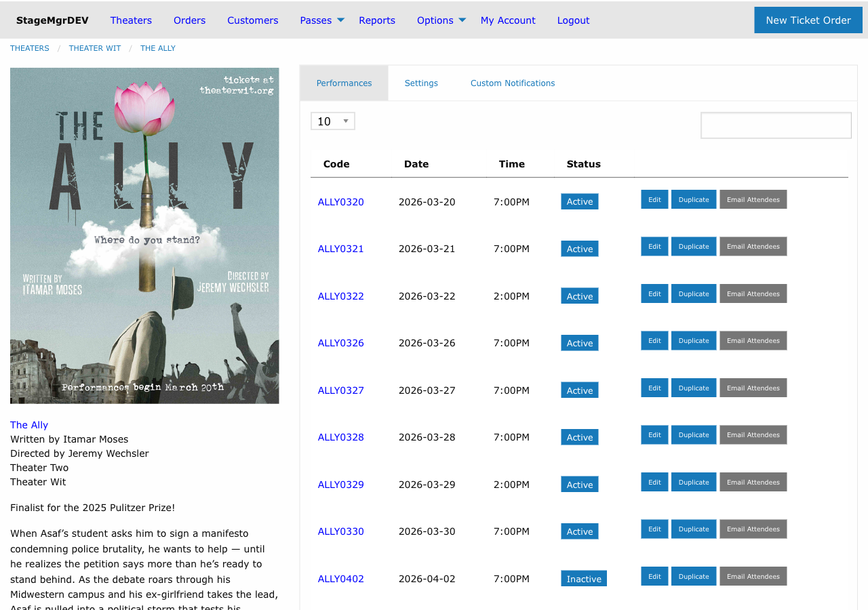Screen dimensions: 868x610
Task: Email Attendees of ALLY0326
Action: pyautogui.click(x=753, y=341)
